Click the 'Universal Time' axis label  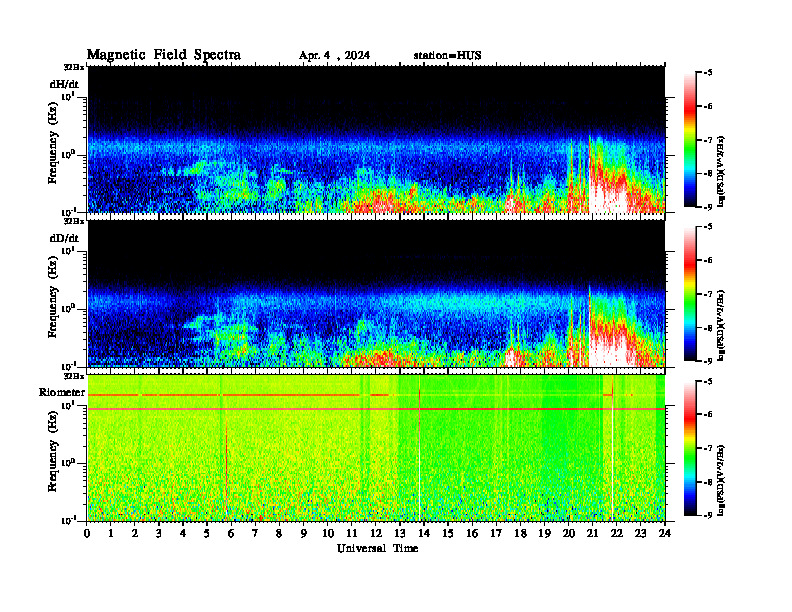coord(377,548)
